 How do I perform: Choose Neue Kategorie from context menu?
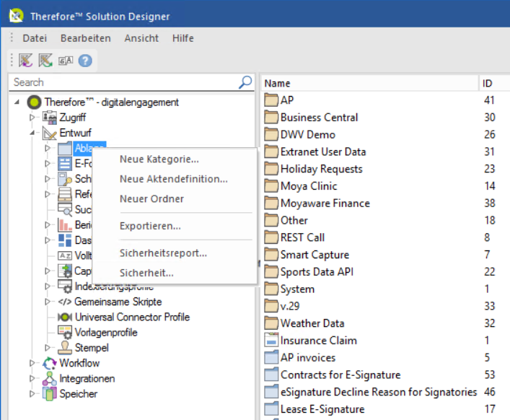pos(175,159)
